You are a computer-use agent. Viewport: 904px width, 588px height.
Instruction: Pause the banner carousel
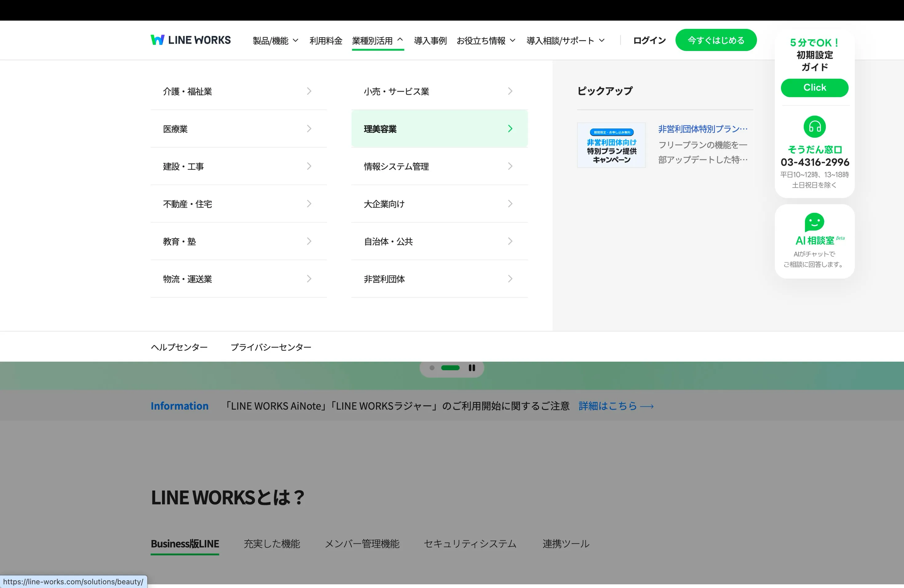pos(472,368)
